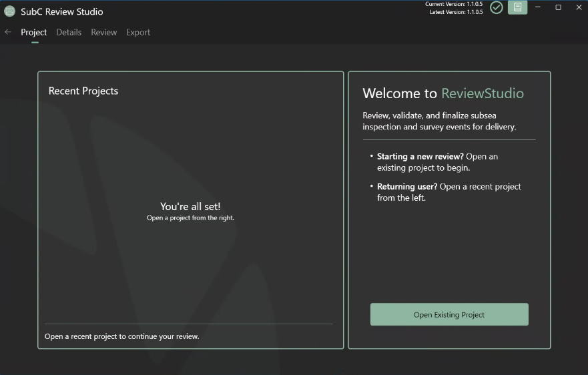Viewport: 588px width, 375px height.
Task: Switch to the Project tab
Action: click(34, 32)
